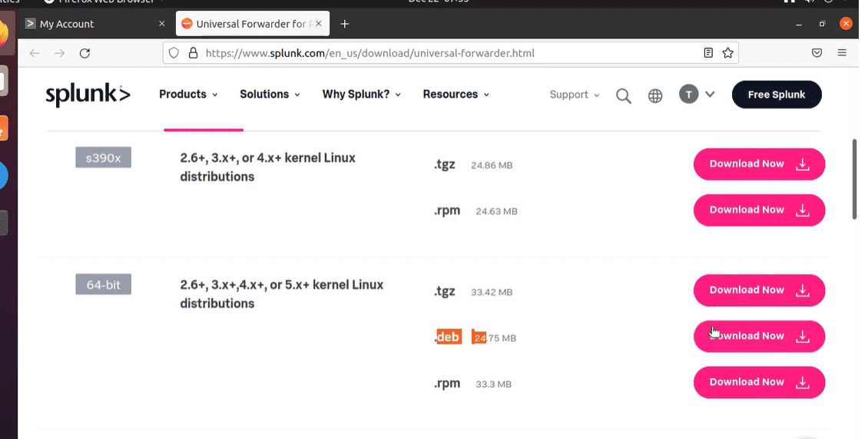Close the Universal Forwarder tab

pos(318,24)
